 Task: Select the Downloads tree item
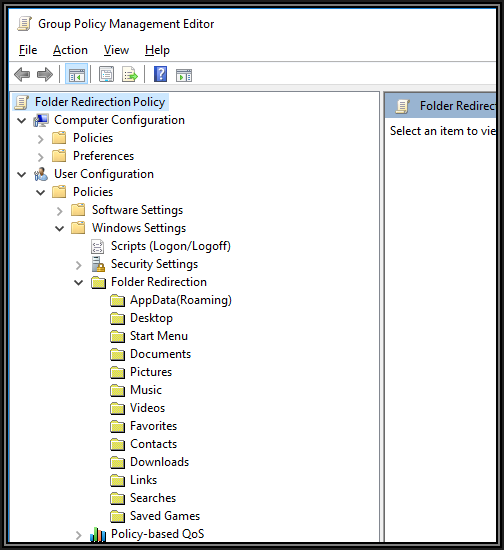[x=159, y=462]
